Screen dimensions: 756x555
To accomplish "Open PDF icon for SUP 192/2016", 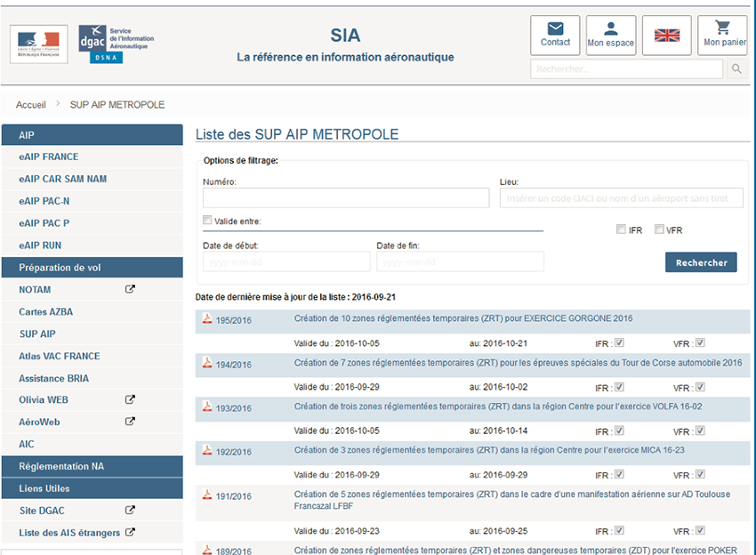I will (207, 450).
